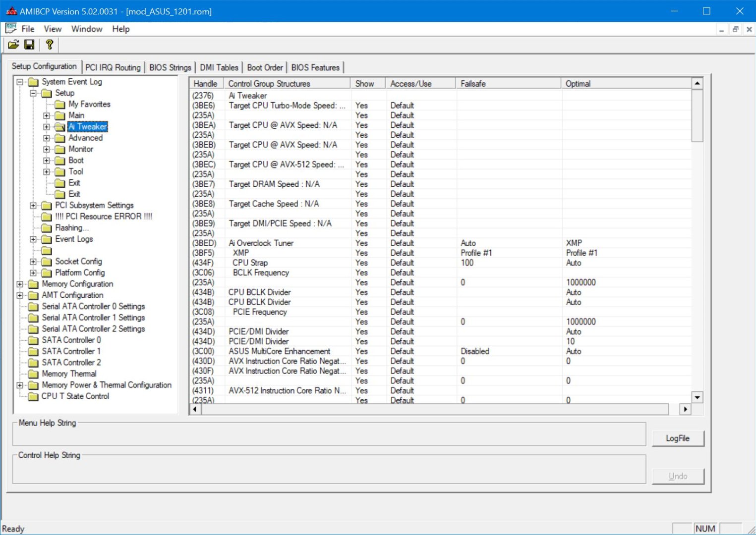756x535 pixels.
Task: Click the application icon in the title bar
Action: tap(11, 11)
